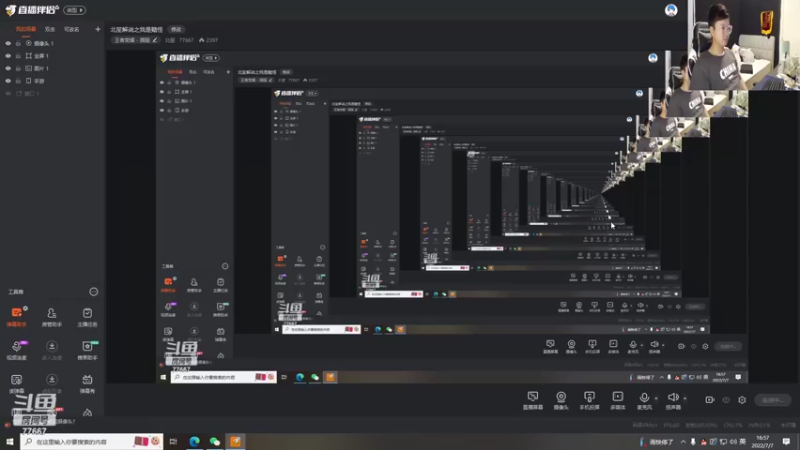Add a new scene with the plus icon
This screenshot has width=800, height=450.
click(x=97, y=29)
